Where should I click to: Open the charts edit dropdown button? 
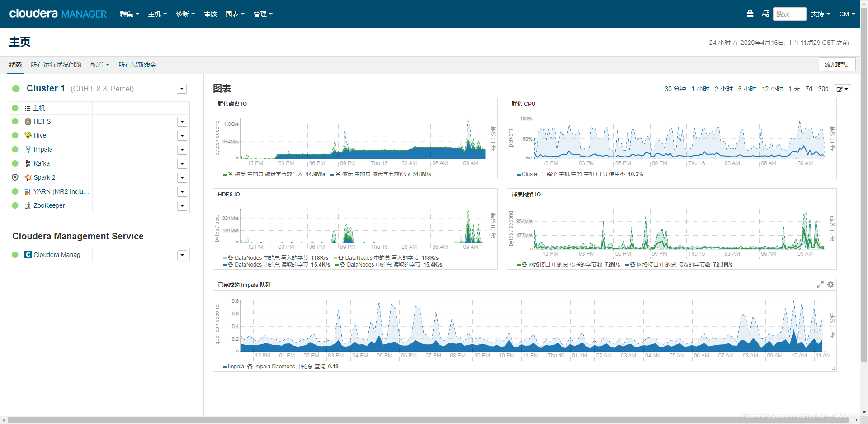[842, 89]
